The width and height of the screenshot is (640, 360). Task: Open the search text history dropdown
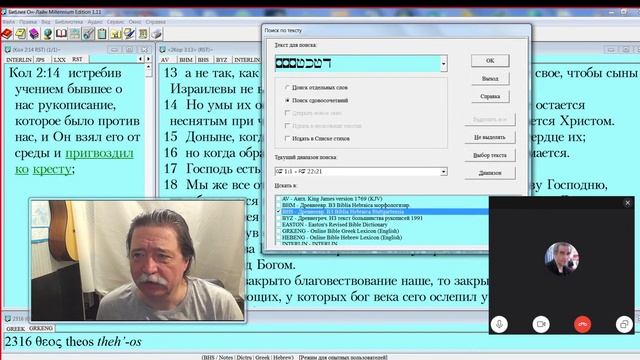coord(444,64)
